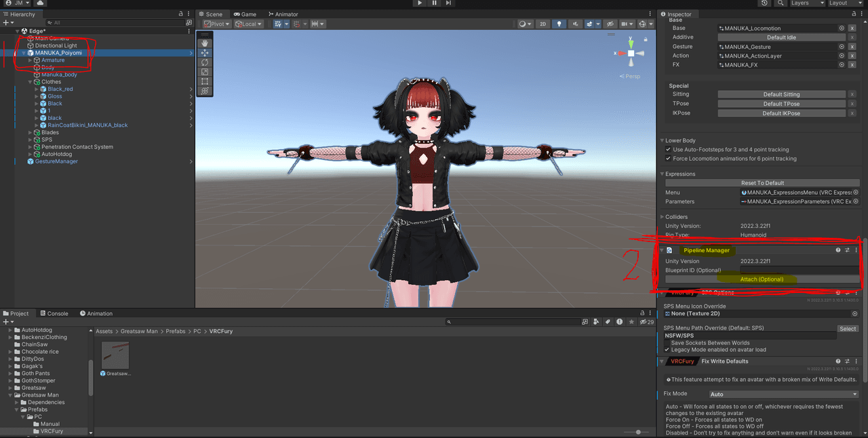Open global search magnifier icon
This screenshot has height=438, width=868.
point(779,3)
